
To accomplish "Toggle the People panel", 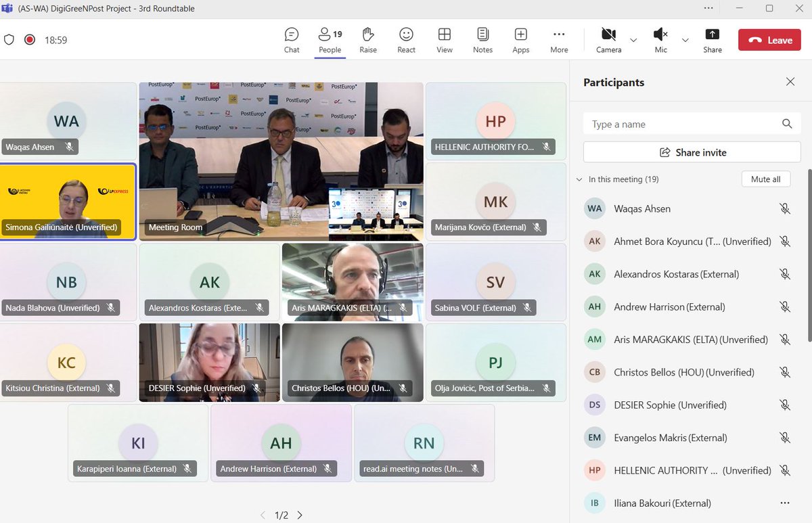I will pos(330,40).
